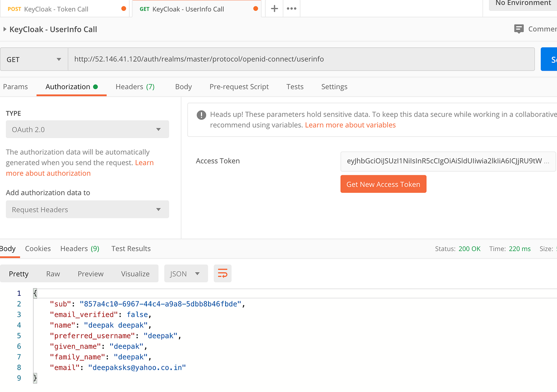This screenshot has height=392, width=557.
Task: Switch to the Cookies response tab
Action: pos(38,248)
